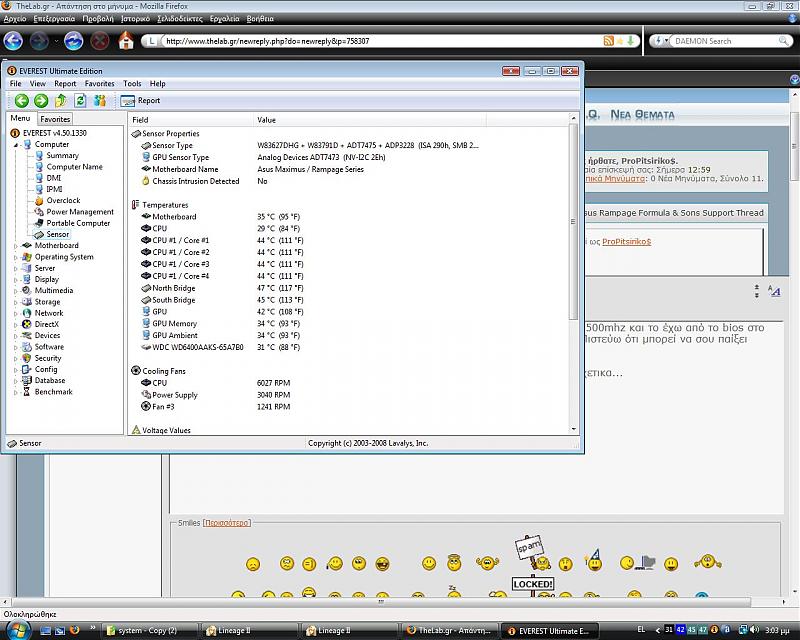Click the volume icon in system tray
Viewport: 800px width, 640px height.
click(755, 630)
